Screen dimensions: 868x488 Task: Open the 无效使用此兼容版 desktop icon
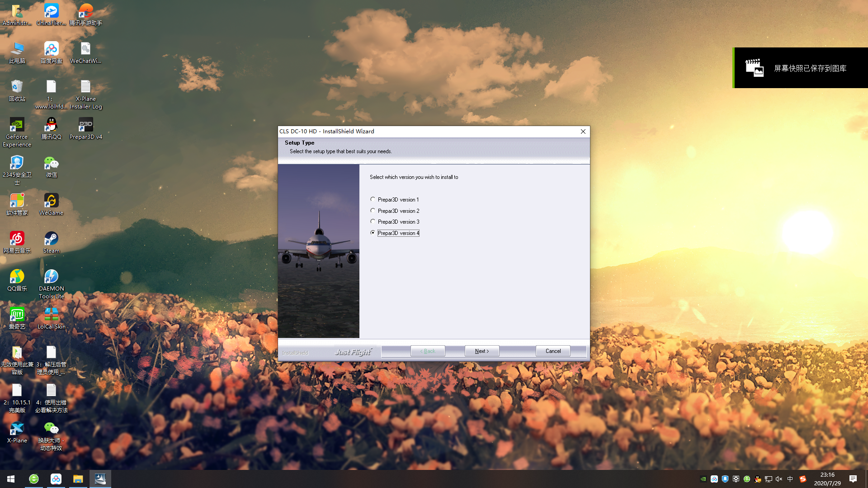pos(17,360)
